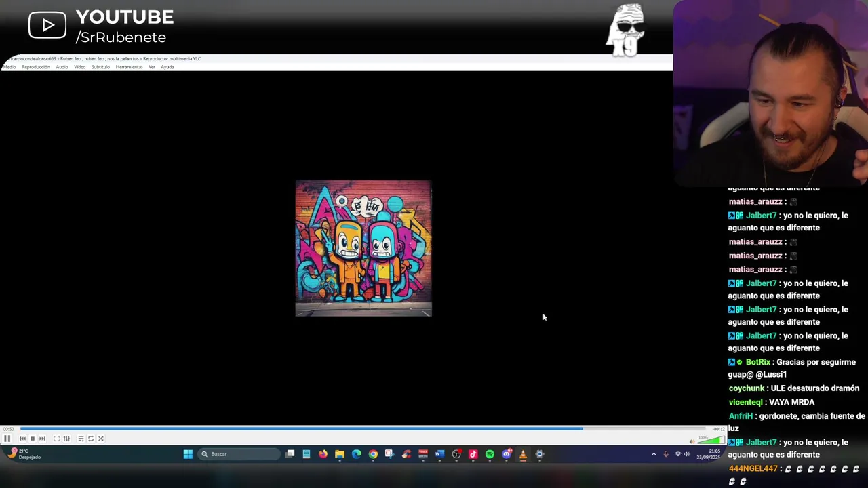Image resolution: width=868 pixels, height=488 pixels.
Task: Stop playback in VLC
Action: tap(32, 439)
